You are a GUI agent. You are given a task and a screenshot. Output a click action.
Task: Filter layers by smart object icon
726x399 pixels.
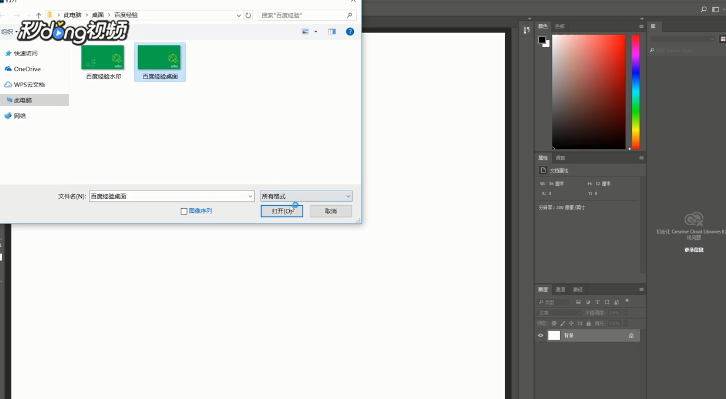point(616,302)
